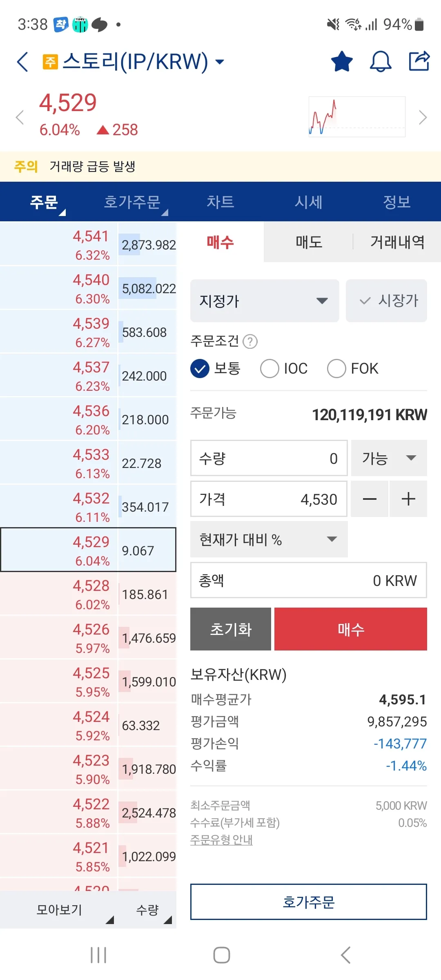Tap the share icon
Viewport: 441px width, 980px height.
coord(419,61)
